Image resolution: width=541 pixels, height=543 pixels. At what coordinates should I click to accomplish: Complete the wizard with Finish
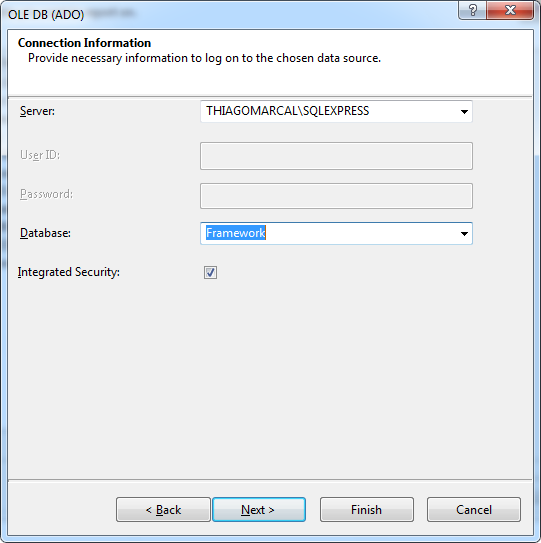point(367,509)
